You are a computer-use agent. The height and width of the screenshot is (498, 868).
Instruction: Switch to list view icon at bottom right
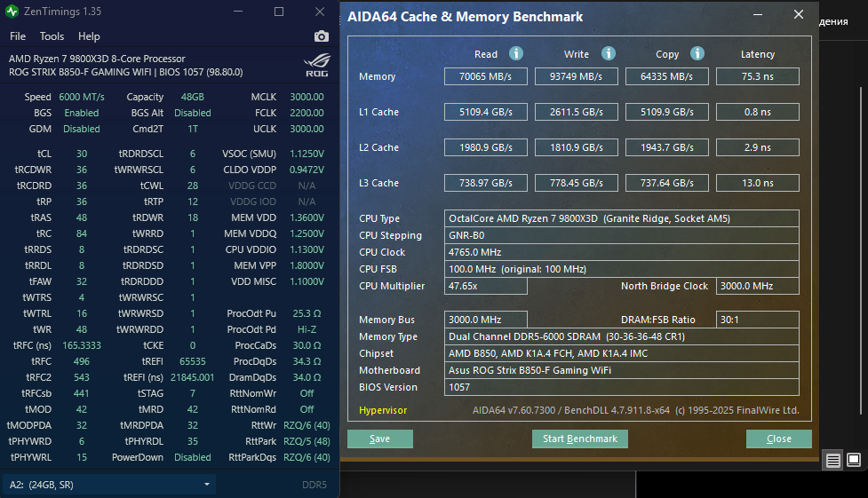[x=833, y=461]
